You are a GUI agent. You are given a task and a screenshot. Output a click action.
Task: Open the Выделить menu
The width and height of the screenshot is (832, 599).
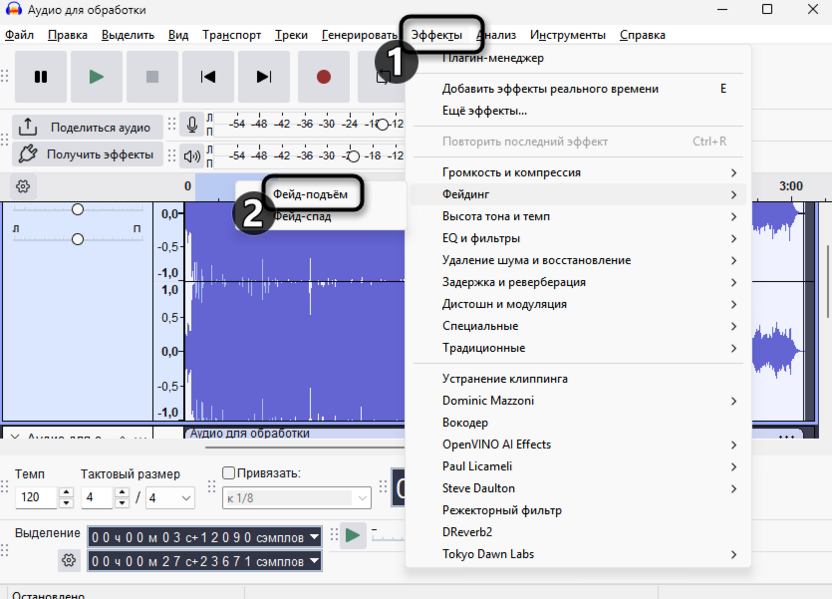click(x=128, y=35)
